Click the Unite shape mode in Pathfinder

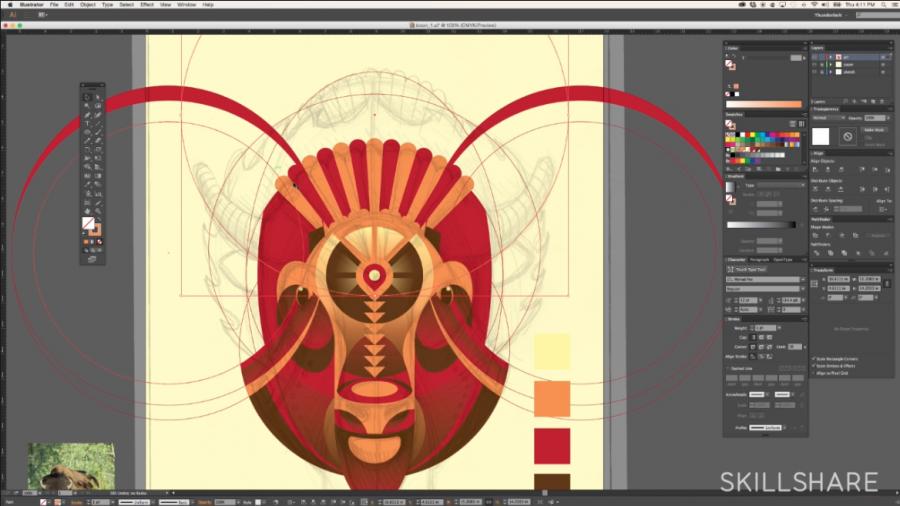(816, 235)
